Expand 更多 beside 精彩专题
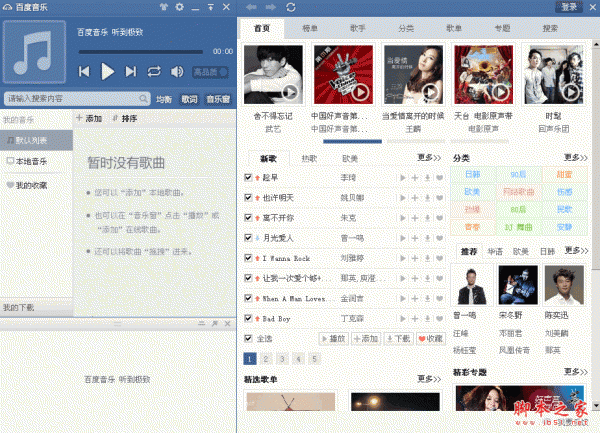The height and width of the screenshot is (433, 600). 576,372
